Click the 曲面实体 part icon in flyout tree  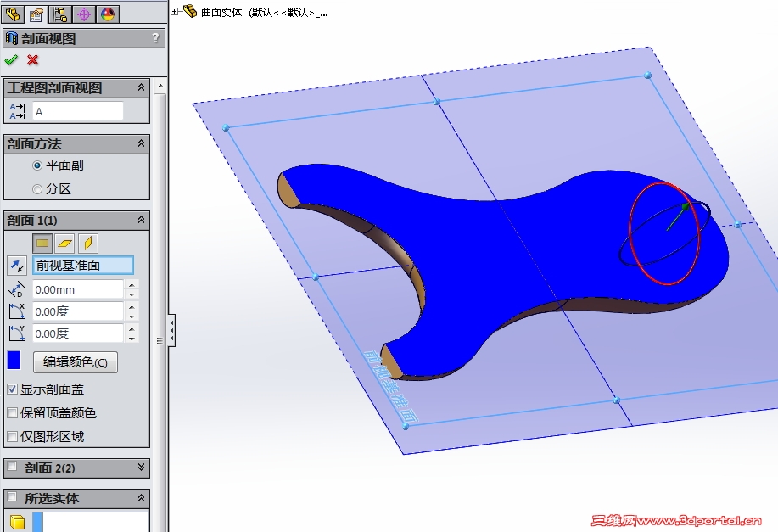pyautogui.click(x=190, y=10)
